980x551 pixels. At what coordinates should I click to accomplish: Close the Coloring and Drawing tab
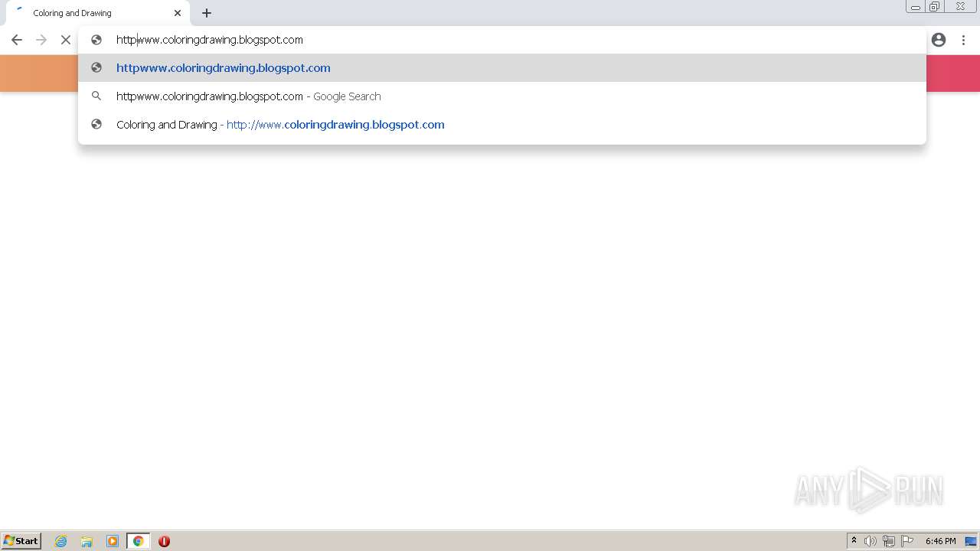pyautogui.click(x=178, y=13)
